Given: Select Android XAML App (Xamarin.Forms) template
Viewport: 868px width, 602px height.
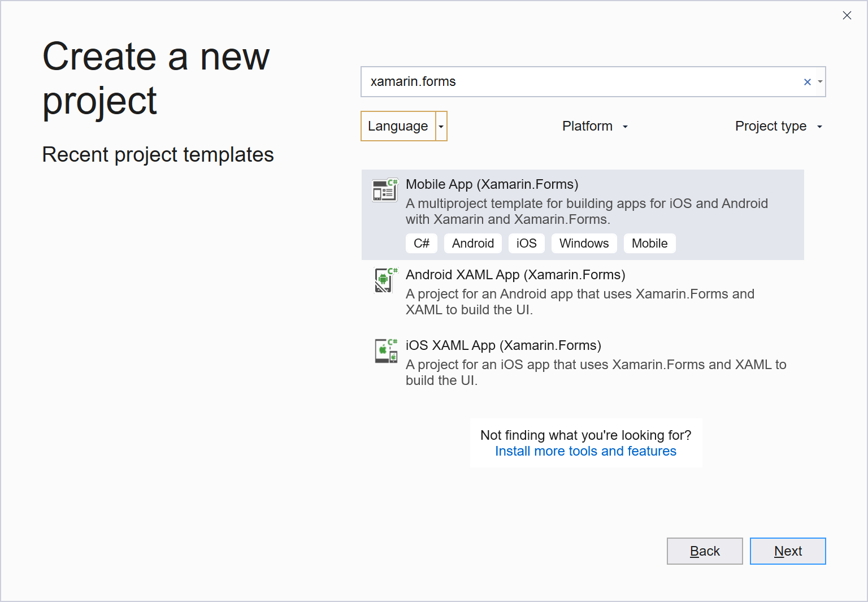Looking at the screenshot, I should click(515, 275).
